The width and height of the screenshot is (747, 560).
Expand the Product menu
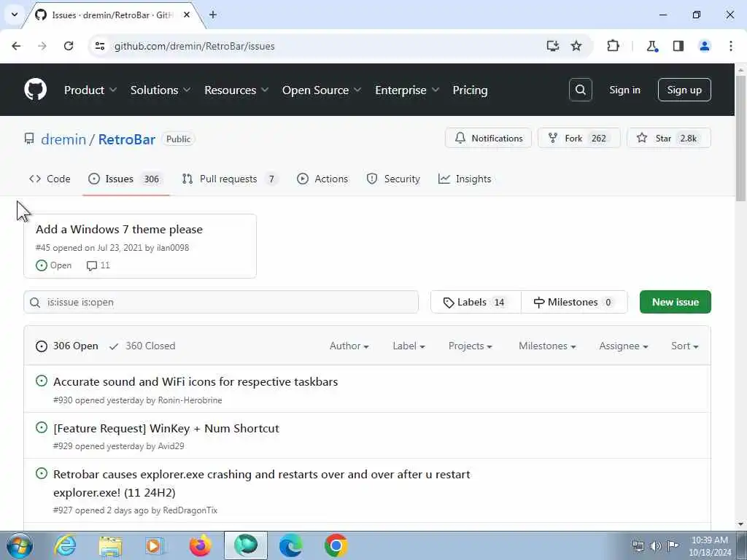tap(90, 90)
